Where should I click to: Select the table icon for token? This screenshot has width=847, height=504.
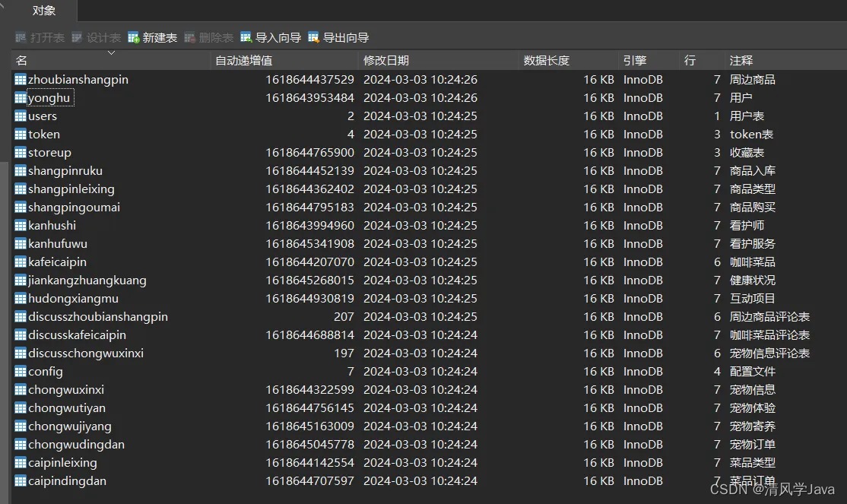(x=21, y=134)
